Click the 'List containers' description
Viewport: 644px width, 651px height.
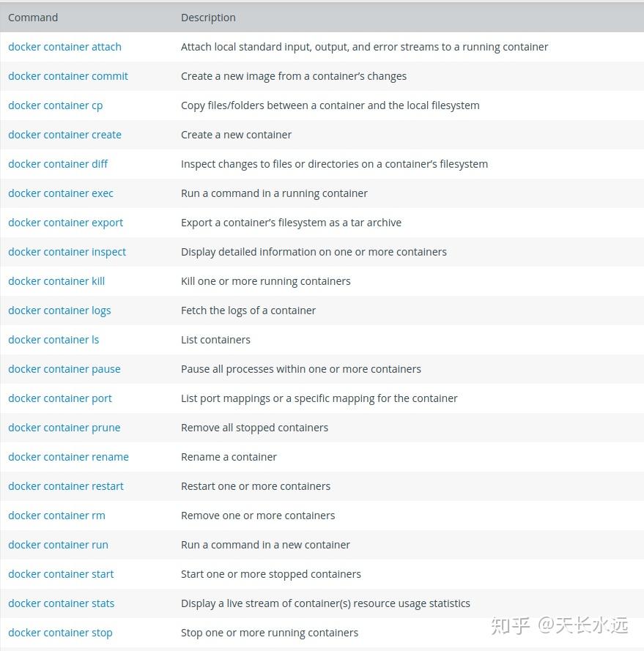click(x=215, y=340)
